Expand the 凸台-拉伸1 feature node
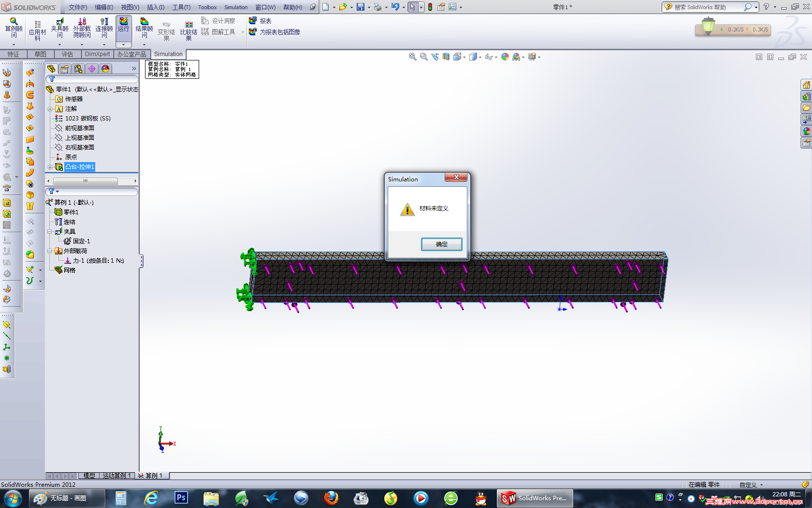Screen dimensions: 812x508 [50, 167]
